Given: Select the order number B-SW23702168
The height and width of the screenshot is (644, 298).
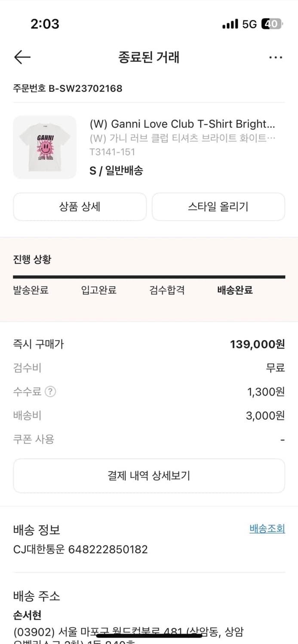Looking at the screenshot, I should click(67, 88).
